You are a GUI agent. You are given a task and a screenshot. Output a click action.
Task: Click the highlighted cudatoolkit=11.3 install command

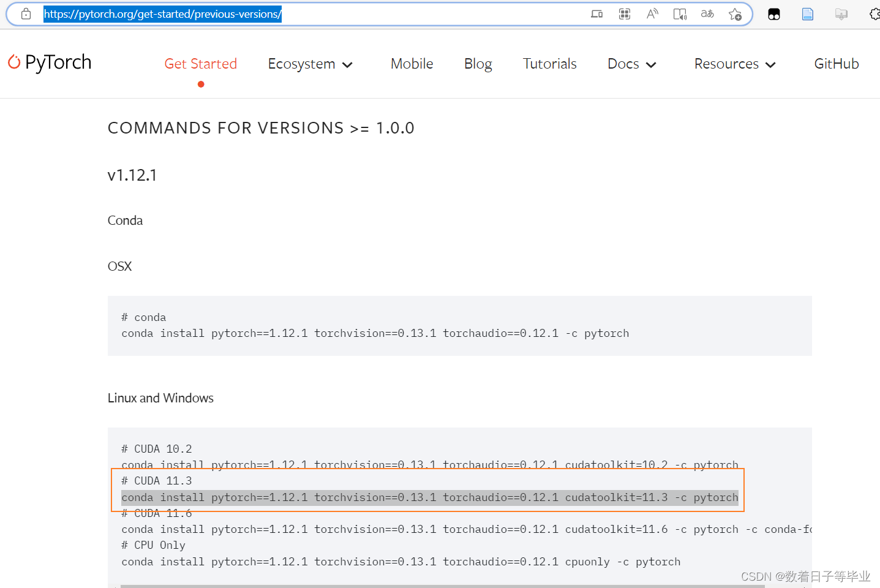[x=430, y=497]
